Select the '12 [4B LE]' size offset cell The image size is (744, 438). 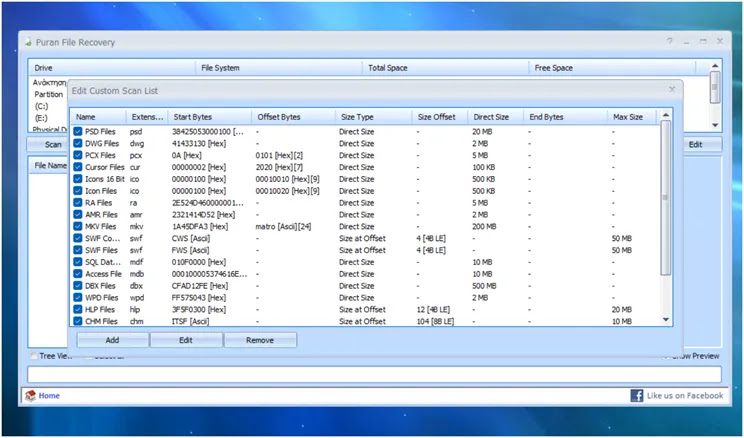(433, 309)
